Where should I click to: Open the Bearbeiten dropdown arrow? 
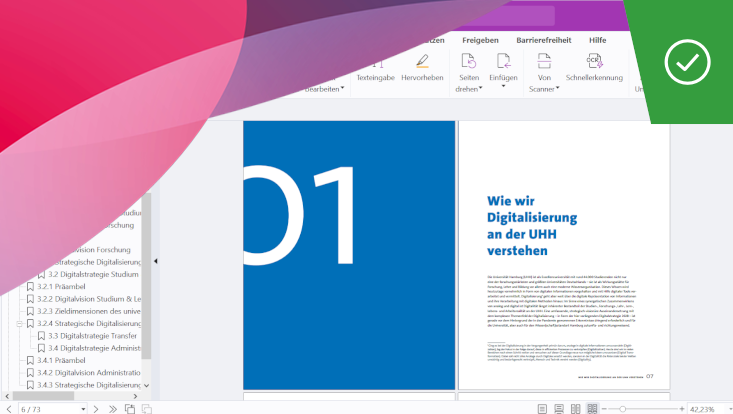click(x=343, y=88)
